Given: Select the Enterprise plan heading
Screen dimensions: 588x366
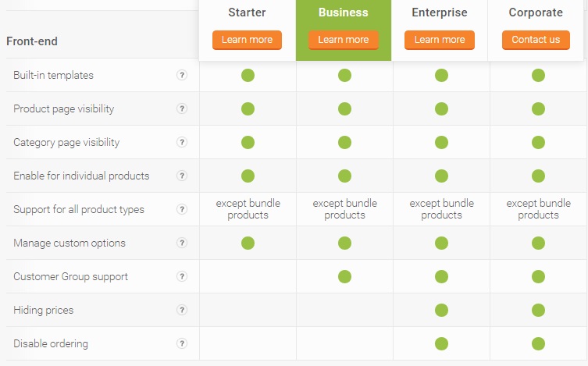Looking at the screenshot, I should (x=440, y=12).
